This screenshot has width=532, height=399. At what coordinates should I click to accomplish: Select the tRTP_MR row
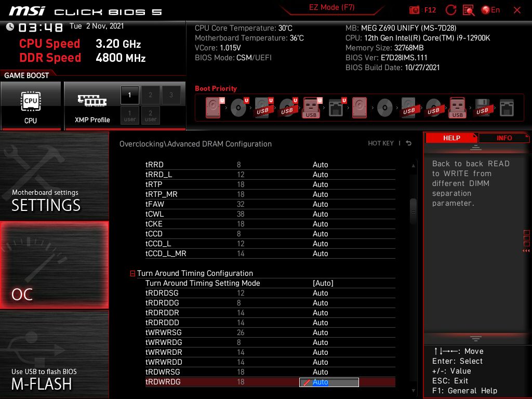click(270, 194)
